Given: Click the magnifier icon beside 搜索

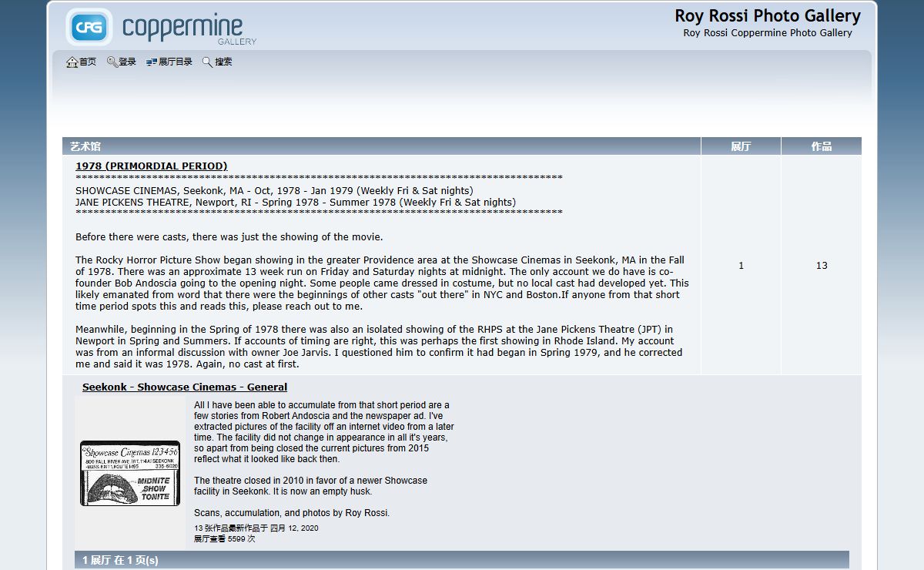Looking at the screenshot, I should click(207, 62).
